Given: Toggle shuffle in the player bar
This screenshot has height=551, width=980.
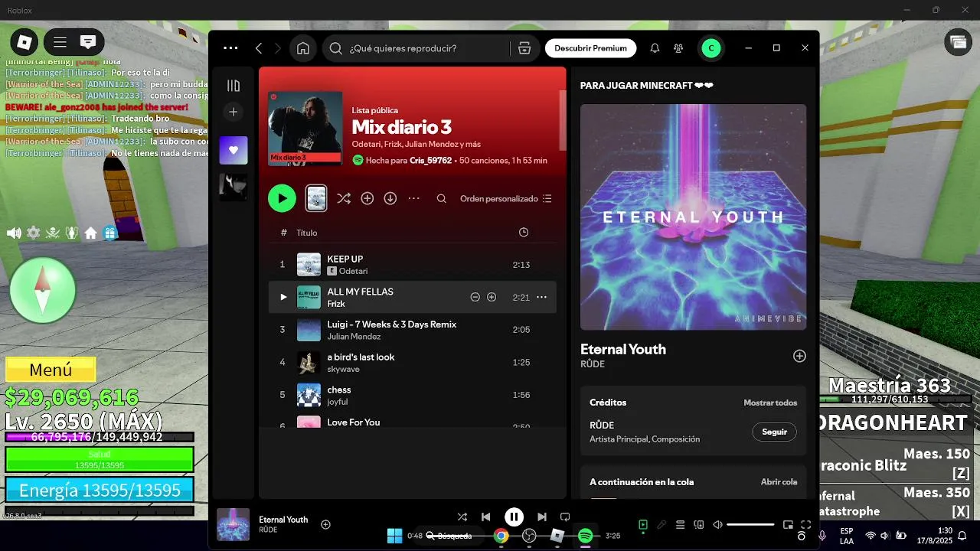Looking at the screenshot, I should pos(462,517).
